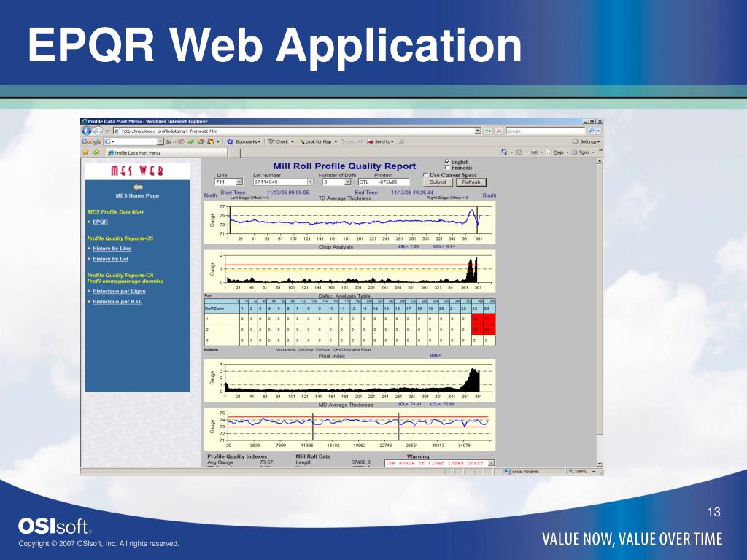Click the Bookmarks star in Google toolbar
The height and width of the screenshot is (560, 747).
230,141
